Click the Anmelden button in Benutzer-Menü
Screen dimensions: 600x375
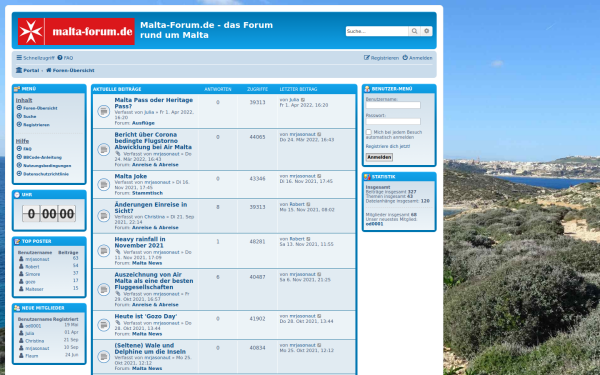pos(379,157)
